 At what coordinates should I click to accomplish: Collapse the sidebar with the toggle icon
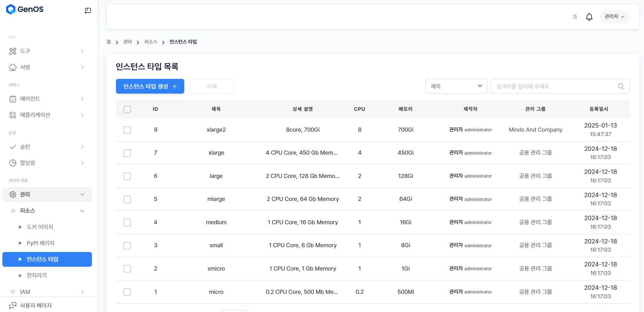pos(88,11)
